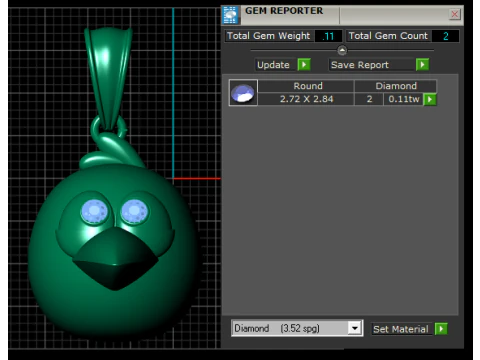Click green arrow next to Update

pyautogui.click(x=304, y=64)
